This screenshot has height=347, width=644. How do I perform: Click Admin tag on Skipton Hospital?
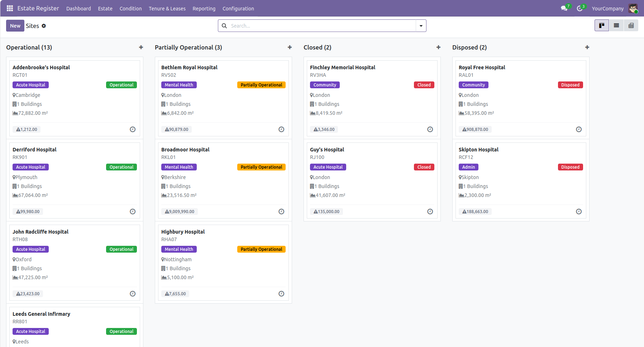pos(468,167)
